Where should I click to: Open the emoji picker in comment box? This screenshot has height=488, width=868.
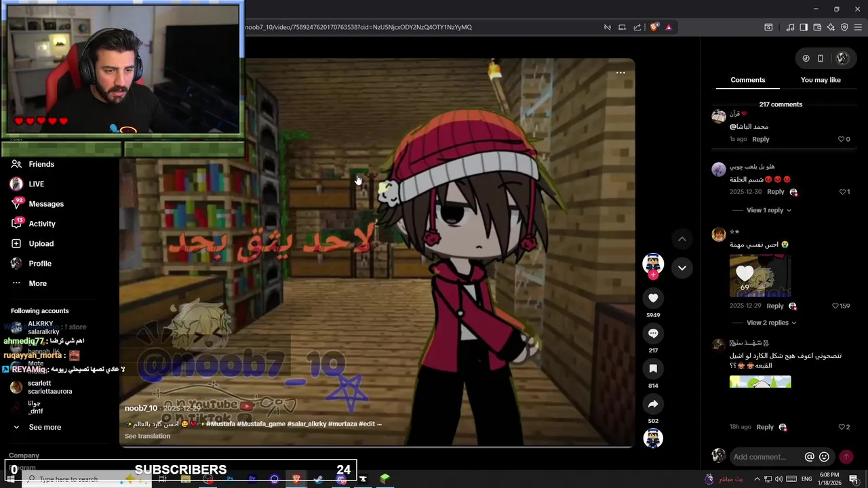824,457
